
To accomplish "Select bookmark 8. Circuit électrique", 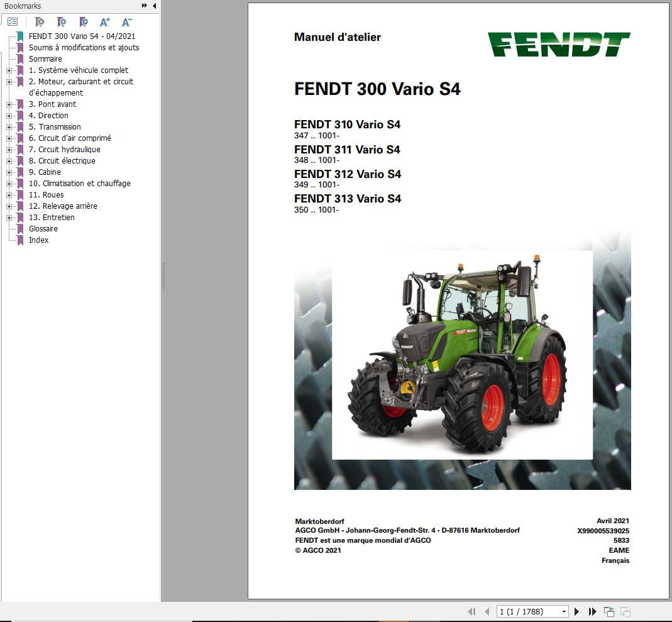I will click(x=62, y=161).
